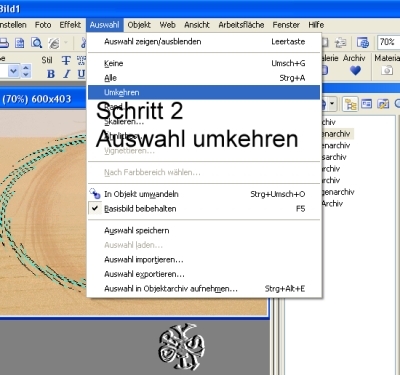
Task: Open the Arbeitsfläche menu
Action: click(241, 25)
